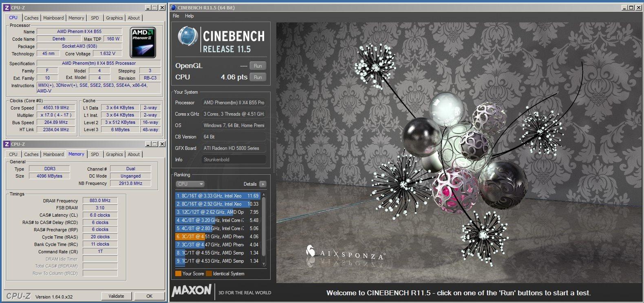Switch to SPD tab in top CPU-Z window

click(x=95, y=18)
